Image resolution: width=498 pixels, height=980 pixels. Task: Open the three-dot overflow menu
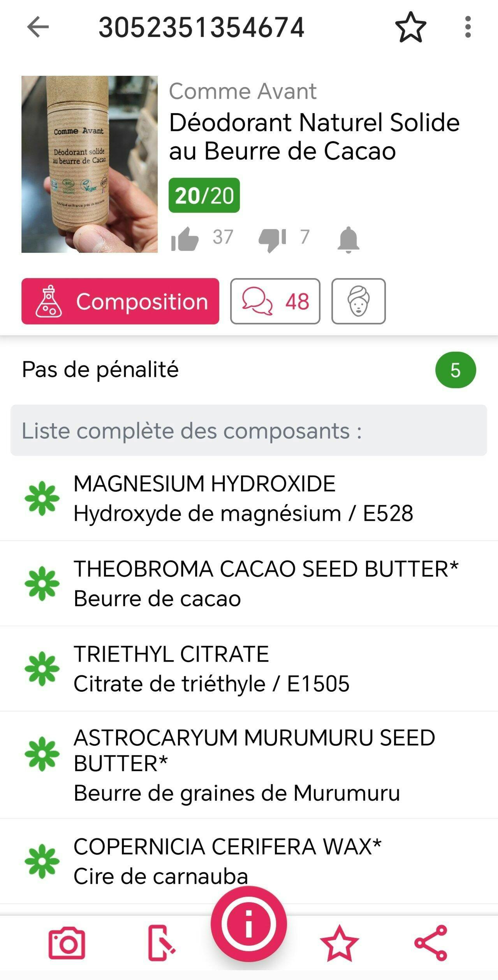468,27
